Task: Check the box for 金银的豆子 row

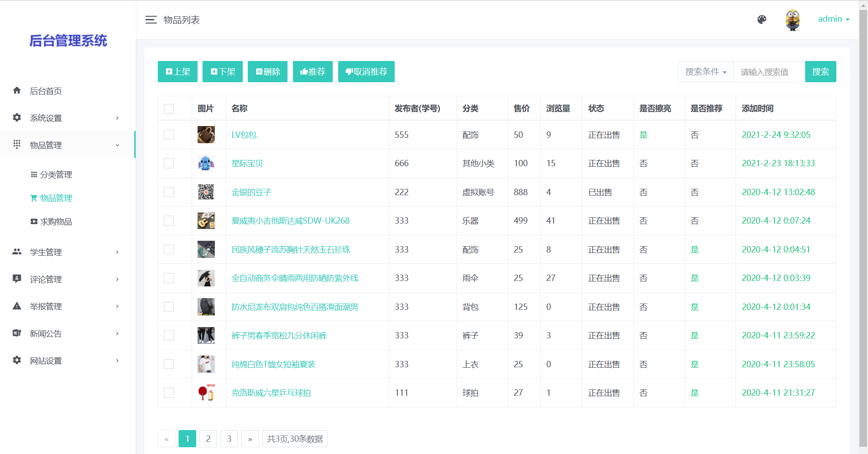Action: tap(169, 192)
